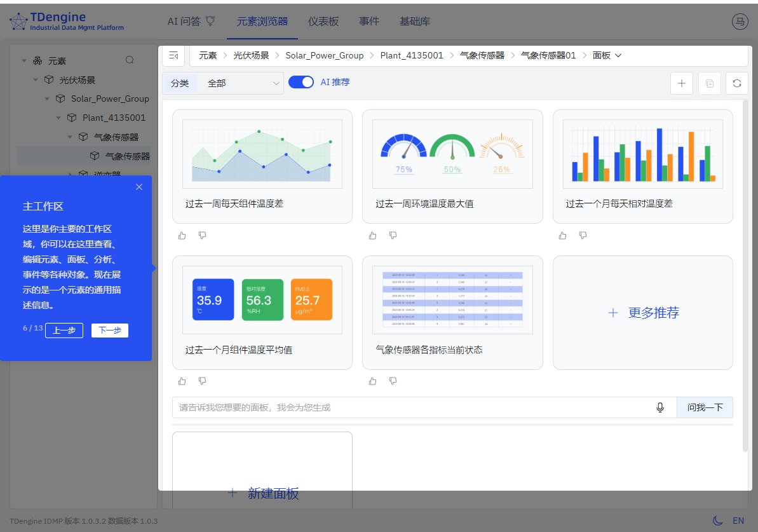Select 光伏场景 in the element tree

pos(78,80)
